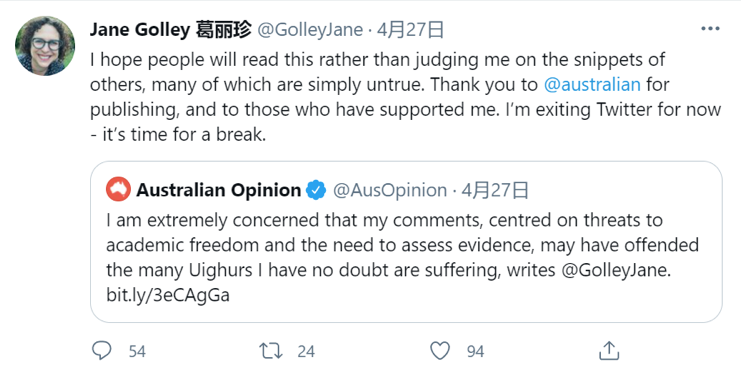The height and width of the screenshot is (373, 741).
Task: Click the @GolleyJane mention in quoted tweet
Action: tap(615, 270)
